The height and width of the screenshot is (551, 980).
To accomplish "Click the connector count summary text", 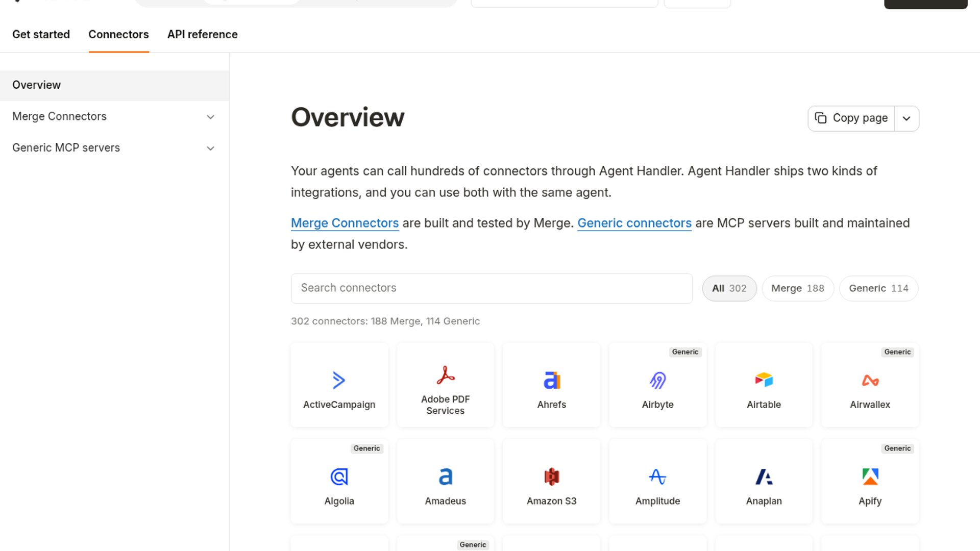I will pos(385,321).
